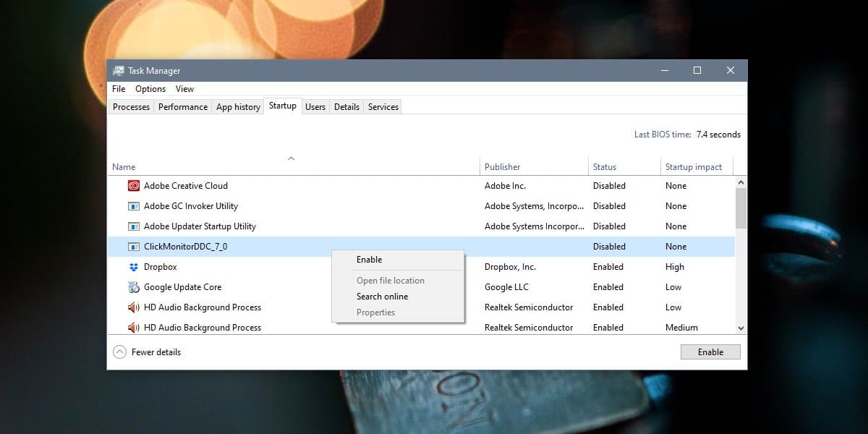Click the Adobe GC Invoker Utility icon
Viewport: 868px width, 434px height.
pos(133,206)
